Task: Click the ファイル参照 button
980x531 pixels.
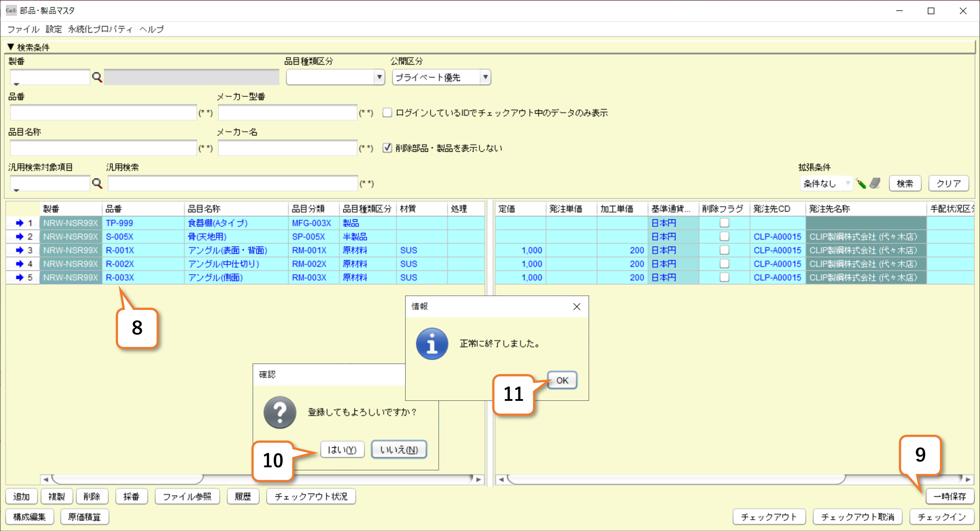Action: pos(187,496)
